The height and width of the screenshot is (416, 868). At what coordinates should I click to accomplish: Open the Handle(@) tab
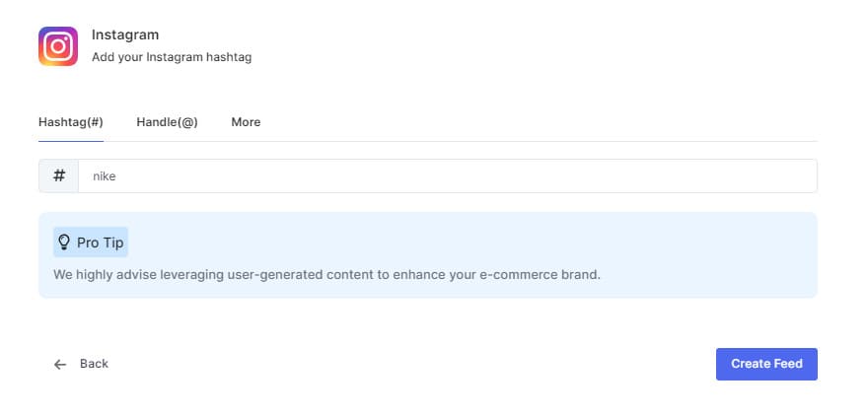pos(167,122)
